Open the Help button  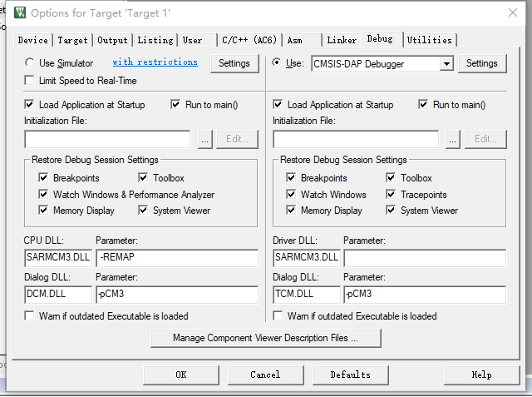point(482,375)
